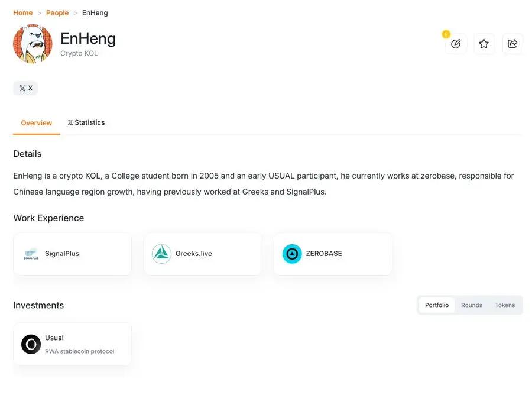Click the edit profile pencil icon

click(x=456, y=44)
